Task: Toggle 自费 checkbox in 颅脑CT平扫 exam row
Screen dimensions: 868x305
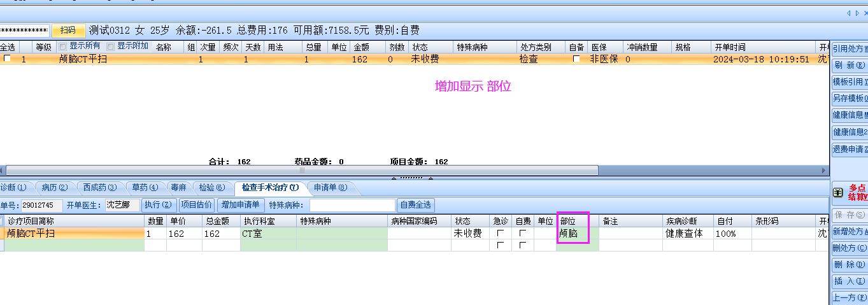Action: (522, 234)
